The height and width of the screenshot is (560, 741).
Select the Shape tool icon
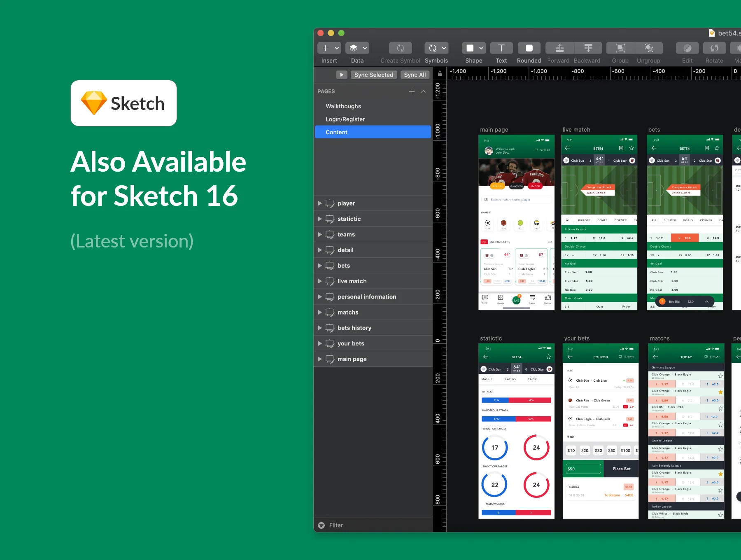pos(470,48)
